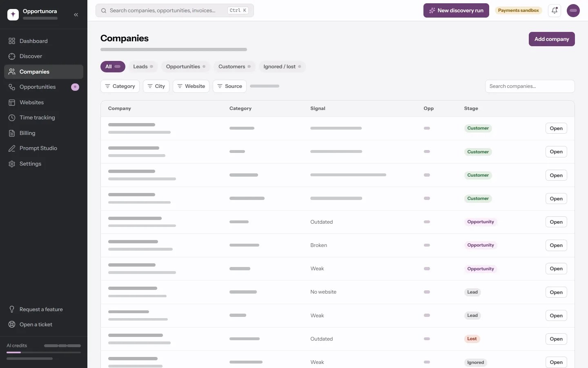Screen dimensions: 588x368
Task: Focus the global search field
Action: [175, 11]
